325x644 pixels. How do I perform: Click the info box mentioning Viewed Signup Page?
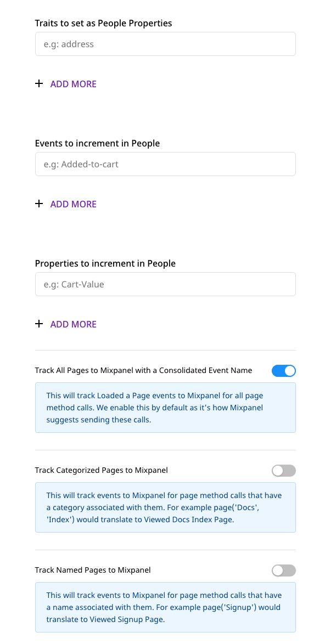tap(165, 607)
